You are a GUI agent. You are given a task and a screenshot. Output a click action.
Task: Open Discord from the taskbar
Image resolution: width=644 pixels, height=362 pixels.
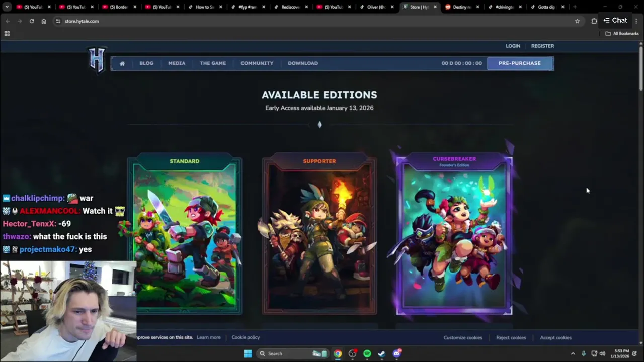397,353
